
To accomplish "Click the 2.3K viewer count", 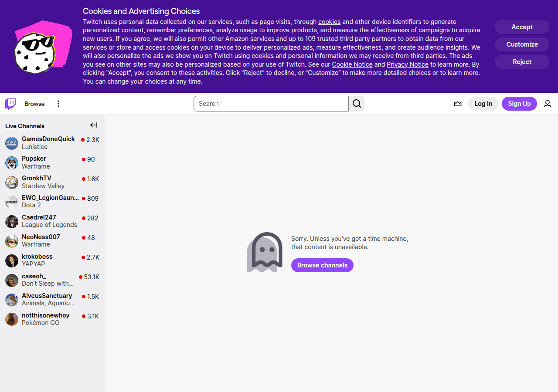I will (x=93, y=140).
